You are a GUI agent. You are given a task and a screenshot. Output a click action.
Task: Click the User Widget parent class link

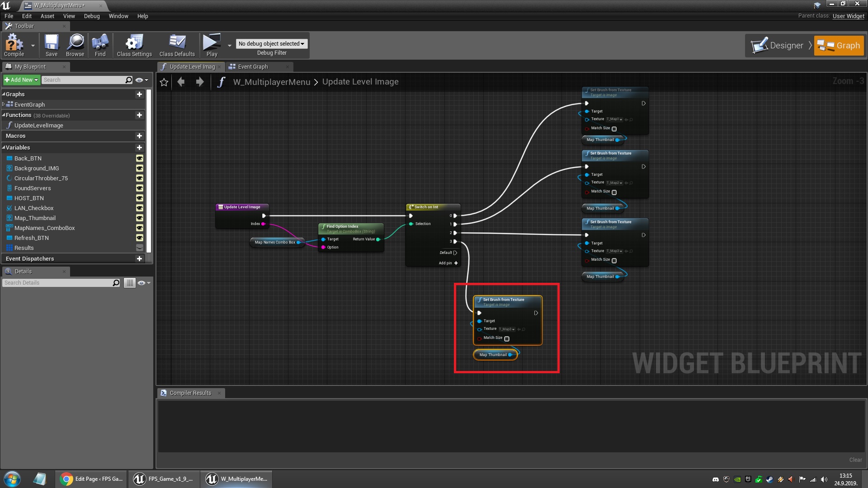(x=848, y=16)
